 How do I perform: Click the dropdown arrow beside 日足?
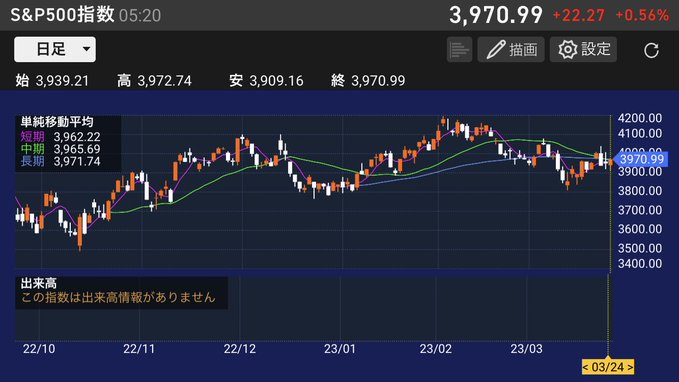pyautogui.click(x=87, y=49)
